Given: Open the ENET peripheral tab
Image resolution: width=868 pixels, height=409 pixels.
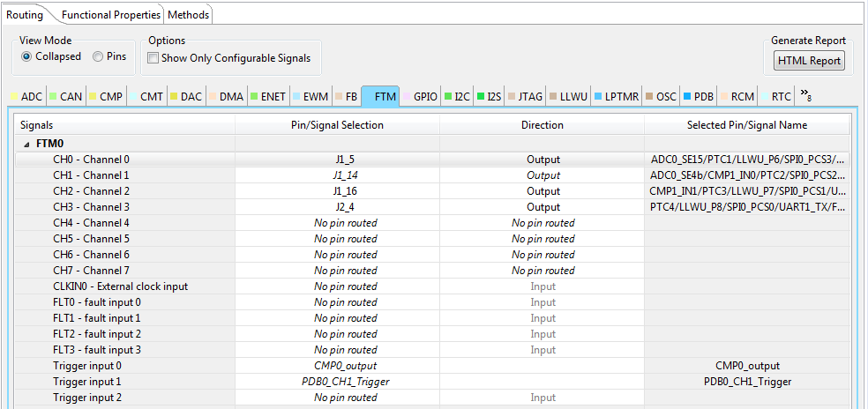Looking at the screenshot, I should (268, 96).
